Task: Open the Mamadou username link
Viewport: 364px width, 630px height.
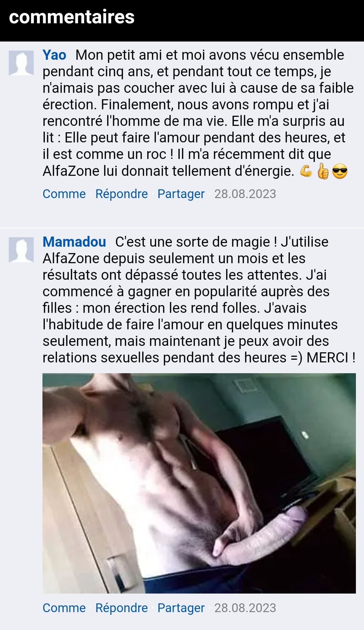Action: coord(74,242)
